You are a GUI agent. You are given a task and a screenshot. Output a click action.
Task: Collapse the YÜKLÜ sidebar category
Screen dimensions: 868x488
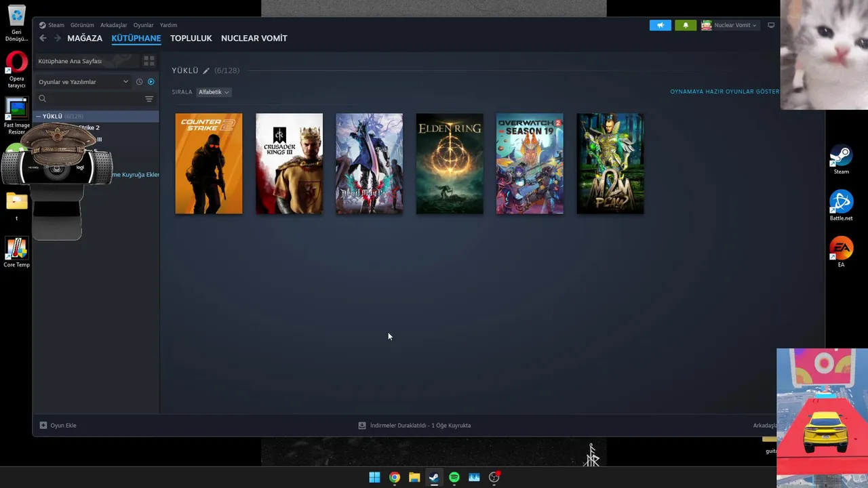coord(39,117)
